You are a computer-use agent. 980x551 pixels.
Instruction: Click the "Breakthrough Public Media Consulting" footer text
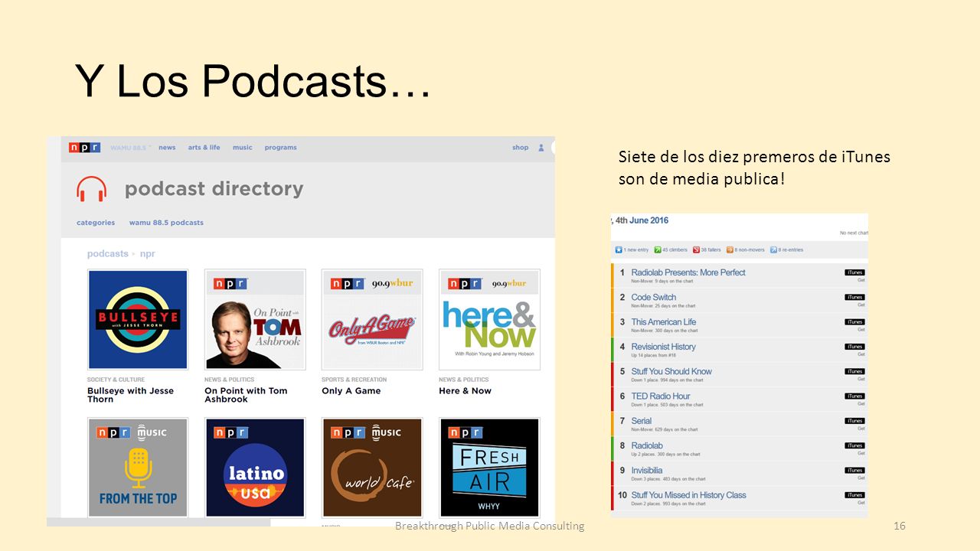point(489,526)
